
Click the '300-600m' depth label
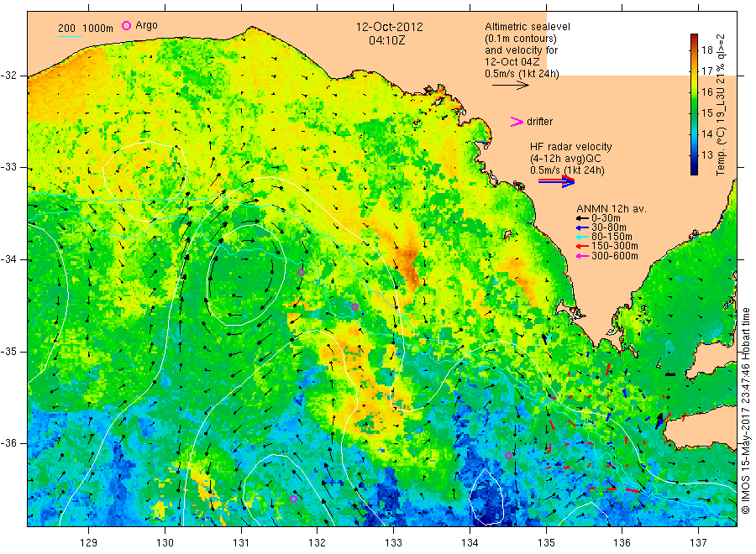point(615,256)
